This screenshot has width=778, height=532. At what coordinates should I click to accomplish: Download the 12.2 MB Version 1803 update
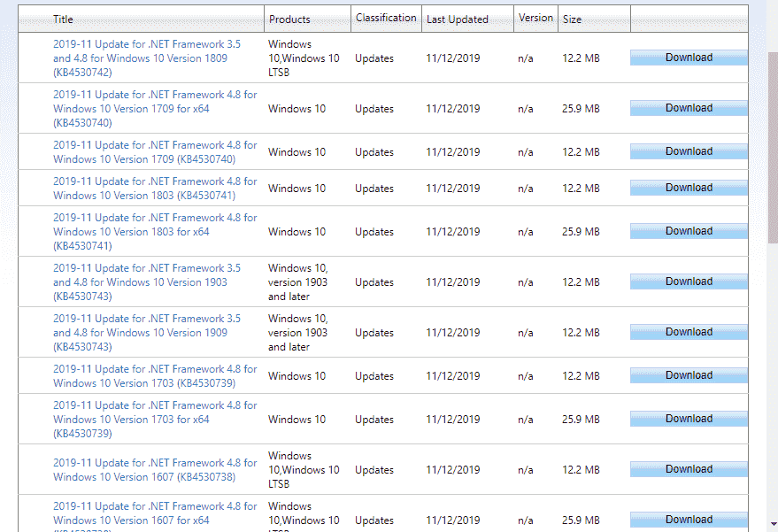(689, 188)
